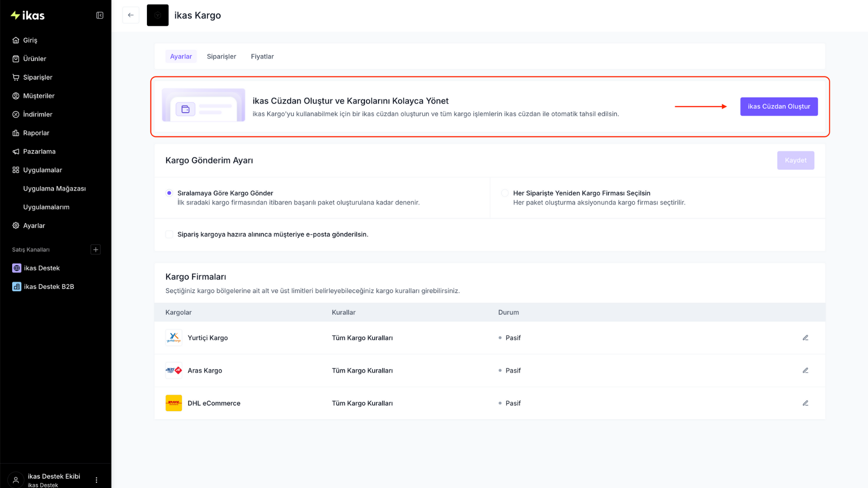The width and height of the screenshot is (868, 488).
Task: Edit Yurtiçi Kargo with pencil icon
Action: click(x=805, y=338)
